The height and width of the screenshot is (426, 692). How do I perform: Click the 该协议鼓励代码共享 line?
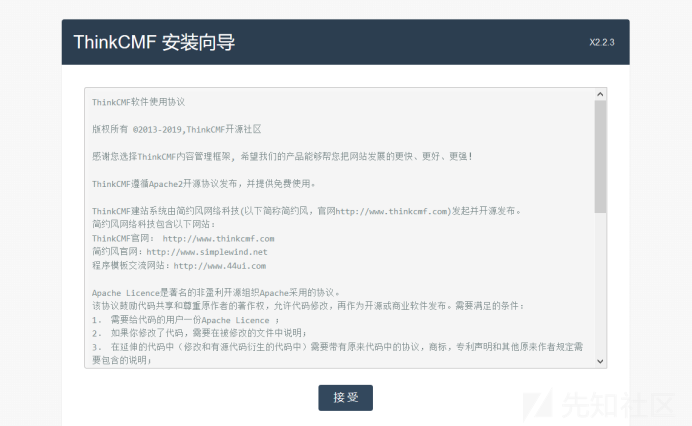tap(308, 306)
